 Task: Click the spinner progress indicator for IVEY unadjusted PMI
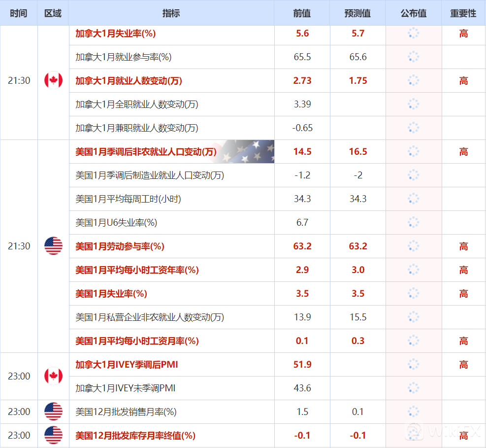click(413, 388)
